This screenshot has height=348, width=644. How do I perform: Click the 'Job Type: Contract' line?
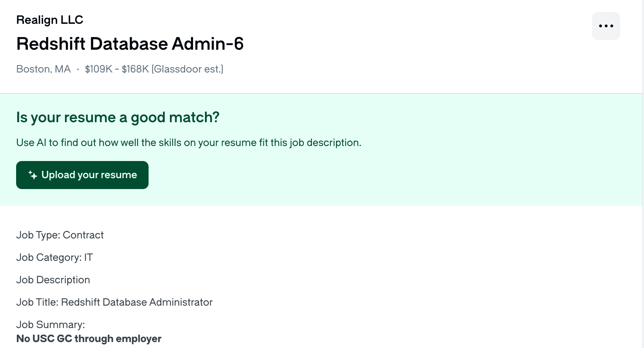[60, 235]
